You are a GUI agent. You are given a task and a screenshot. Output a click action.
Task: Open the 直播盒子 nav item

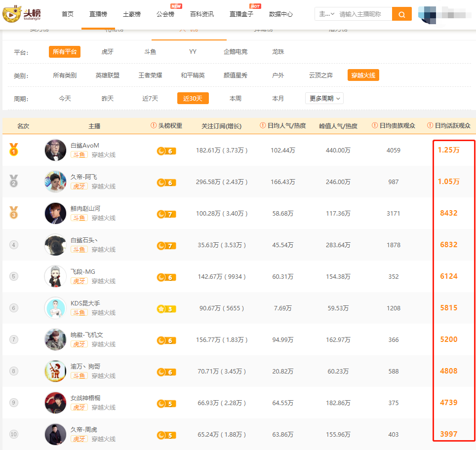tap(241, 14)
